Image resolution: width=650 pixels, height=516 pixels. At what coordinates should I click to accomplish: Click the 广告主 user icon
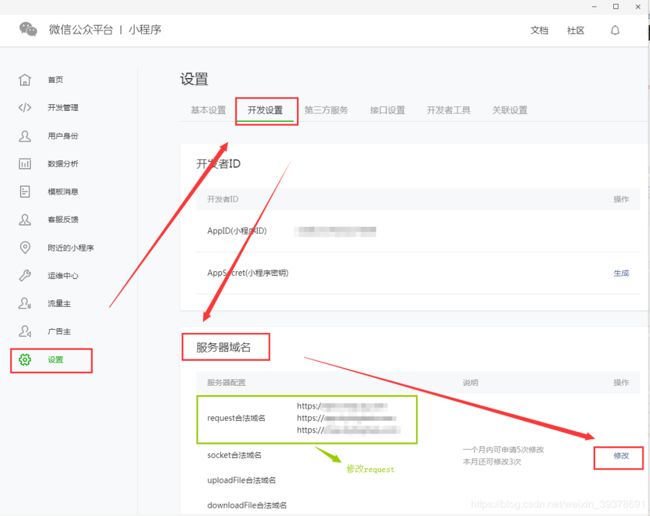(x=25, y=331)
